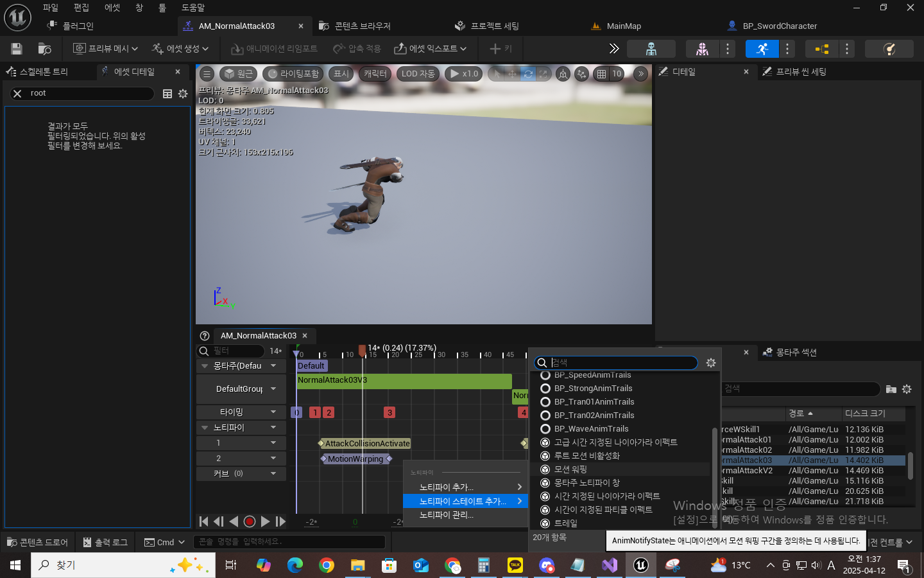Switch to the 콘텐츠 브라우저 tab
The image size is (924, 578).
point(363,26)
